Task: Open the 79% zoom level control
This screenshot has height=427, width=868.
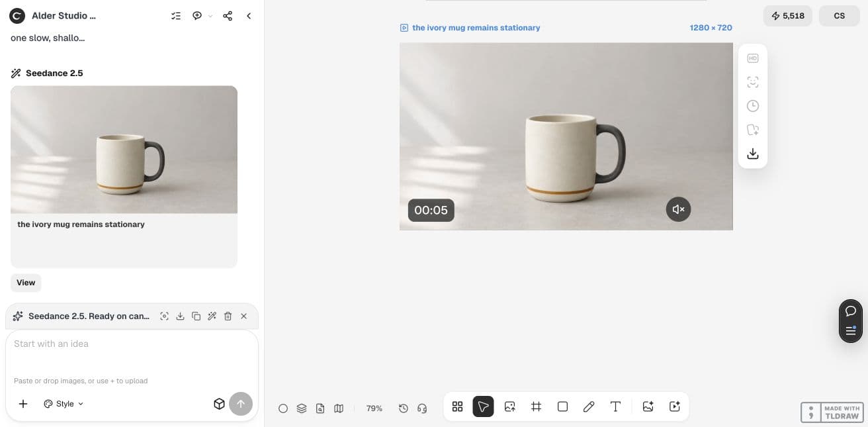Action: pyautogui.click(x=374, y=408)
